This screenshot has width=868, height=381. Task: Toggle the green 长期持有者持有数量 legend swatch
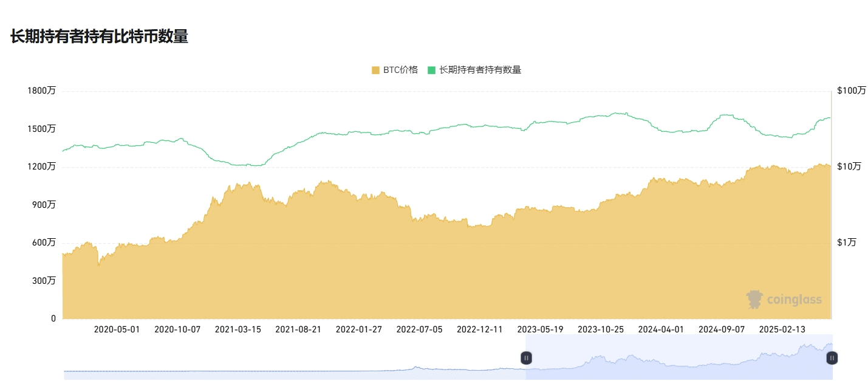[x=431, y=70]
